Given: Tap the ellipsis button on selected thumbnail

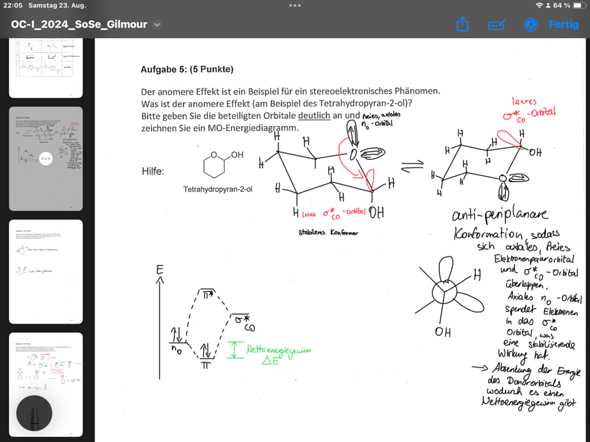Looking at the screenshot, I should tap(46, 158).
